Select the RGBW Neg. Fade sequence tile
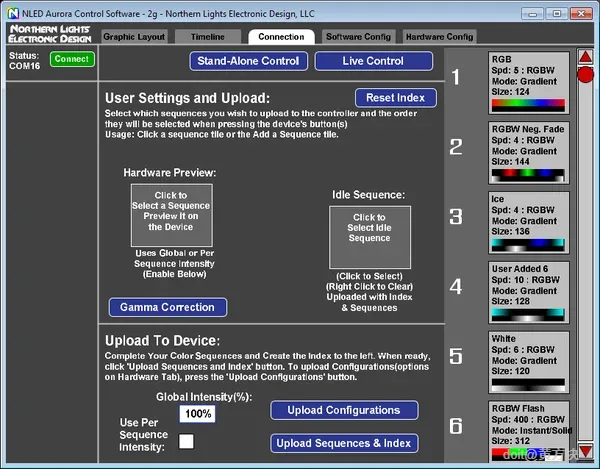Screen dimensions: 600x469 [528, 153]
